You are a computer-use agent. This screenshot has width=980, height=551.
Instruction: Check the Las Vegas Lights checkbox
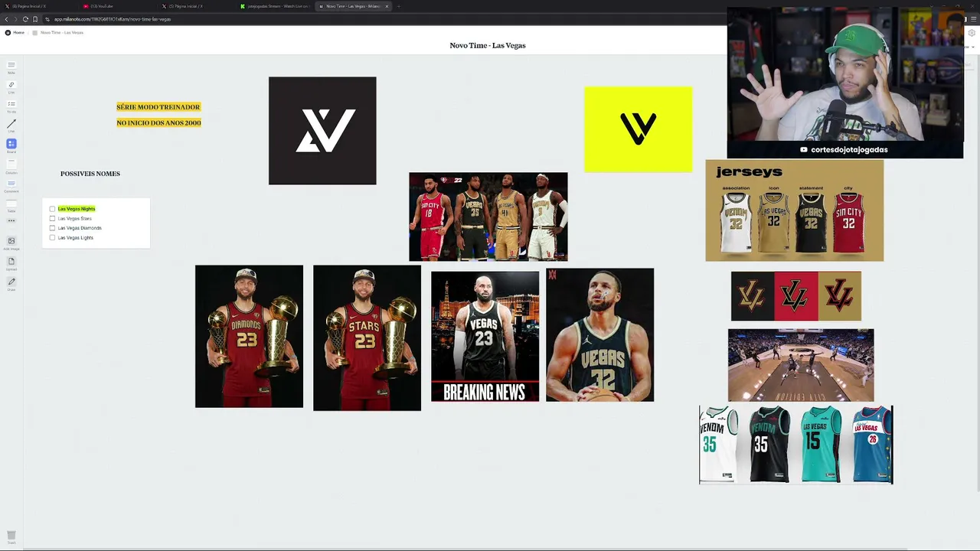pyautogui.click(x=52, y=238)
